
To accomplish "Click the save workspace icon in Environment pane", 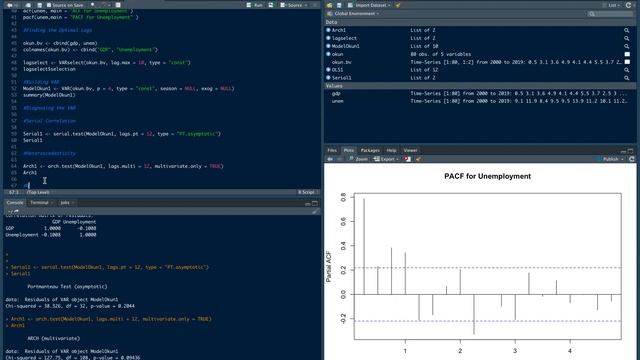I will coord(339,5).
